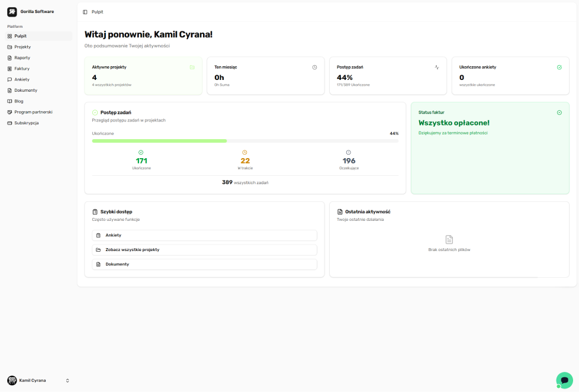579x392 pixels.
Task: Click the Gorilla Software logo
Action: pos(12,11)
